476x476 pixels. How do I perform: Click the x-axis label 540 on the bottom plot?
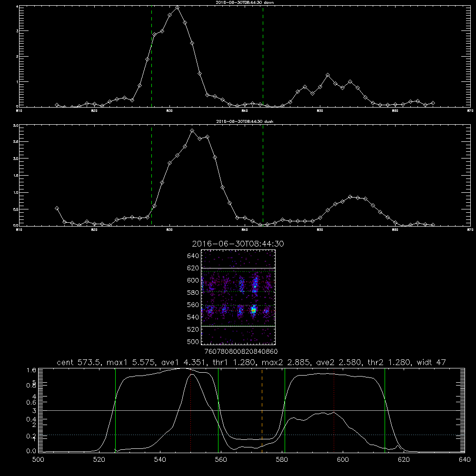pos(160,460)
